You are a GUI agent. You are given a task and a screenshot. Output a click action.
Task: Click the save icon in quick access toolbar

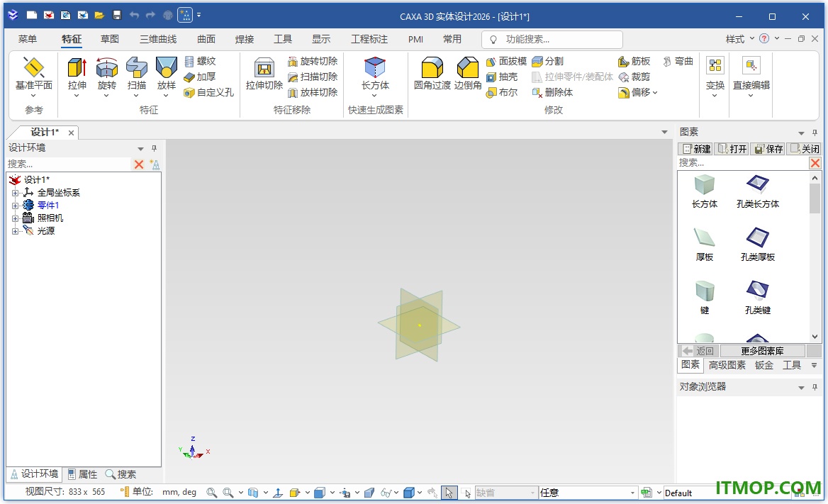coord(117,16)
